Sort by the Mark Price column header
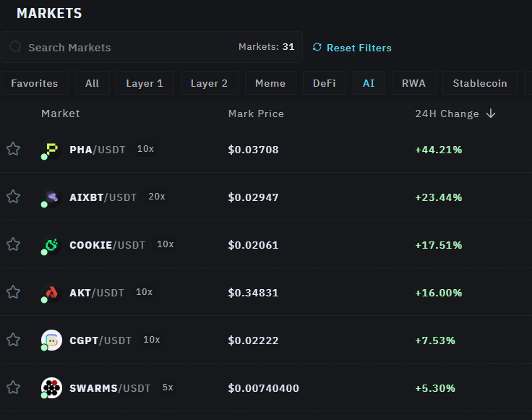 (256, 113)
